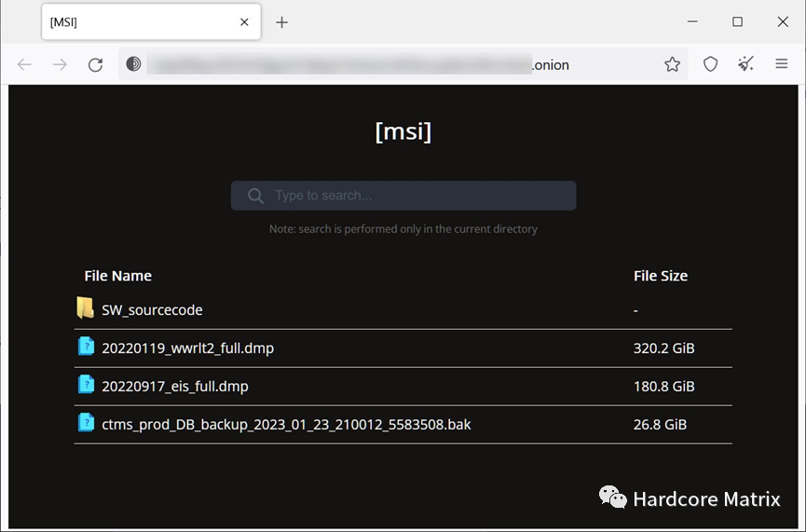Click the file icon of 20220119_wwrlt2_full.dmp
Image resolution: width=806 pixels, height=532 pixels.
(86, 346)
